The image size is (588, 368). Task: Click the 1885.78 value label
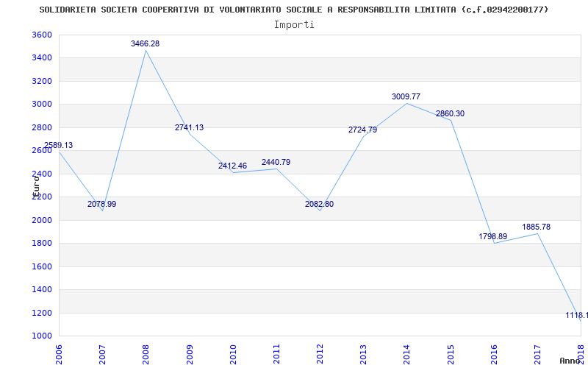[x=537, y=227]
